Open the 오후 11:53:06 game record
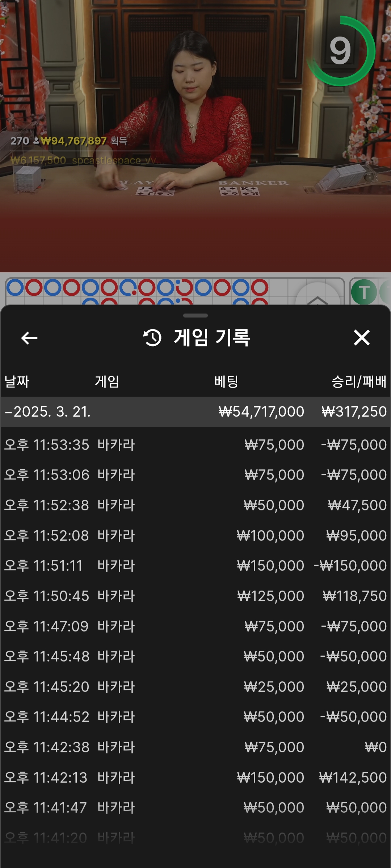The image size is (391, 868). pyautogui.click(x=195, y=475)
